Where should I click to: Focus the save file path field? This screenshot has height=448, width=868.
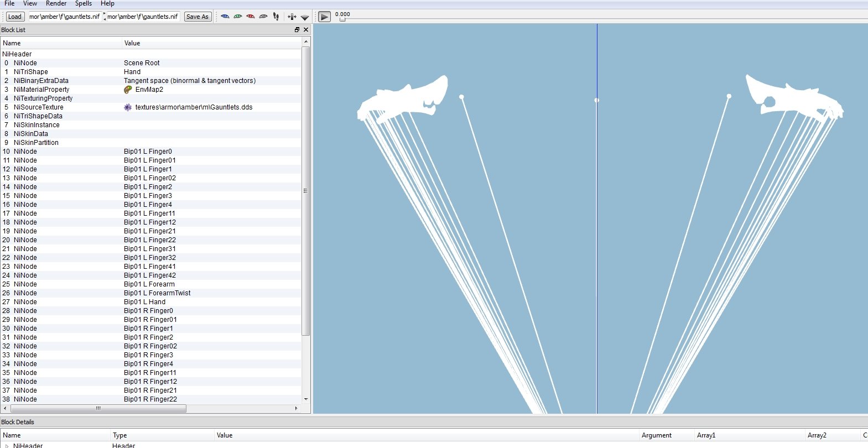pyautogui.click(x=143, y=17)
